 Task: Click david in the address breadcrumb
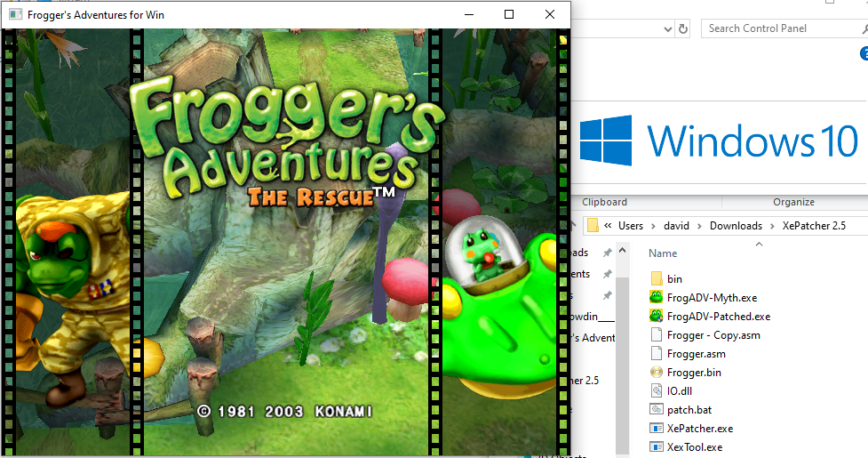click(x=676, y=226)
